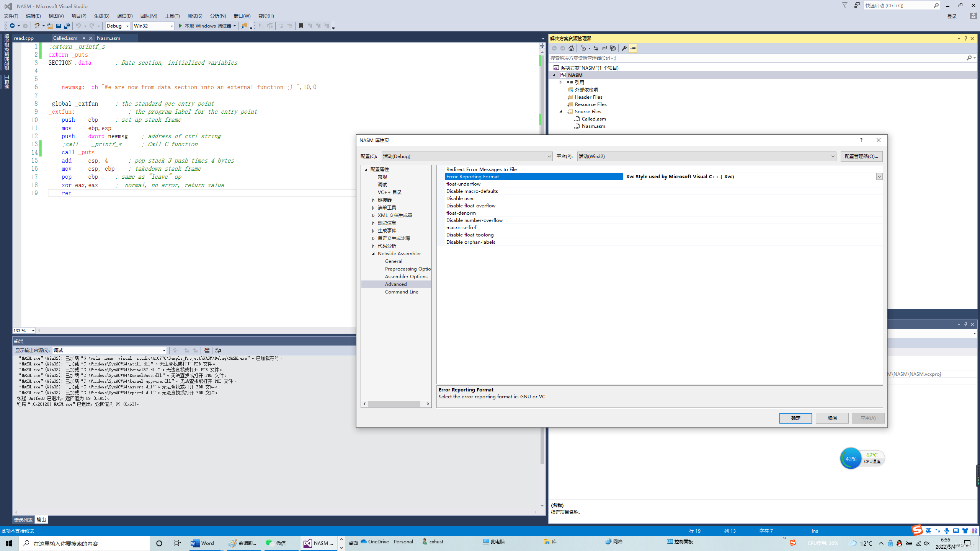Click the 配置管理器 button
Screen dimensions: 980x551
point(861,156)
